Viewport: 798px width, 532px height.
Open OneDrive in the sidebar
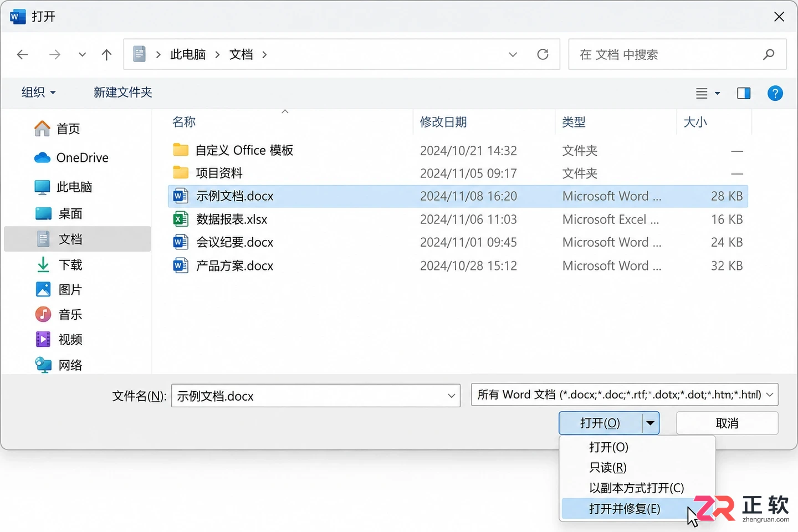(71, 158)
